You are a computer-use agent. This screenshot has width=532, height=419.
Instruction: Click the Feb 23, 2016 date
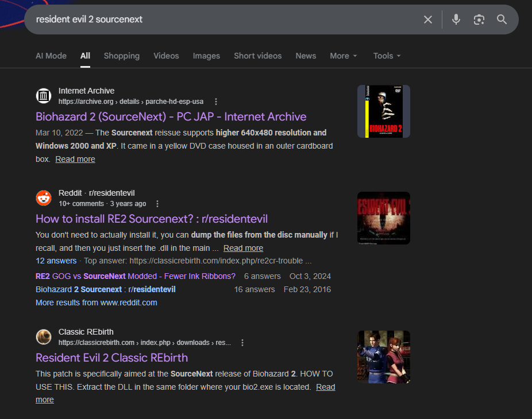pos(307,289)
